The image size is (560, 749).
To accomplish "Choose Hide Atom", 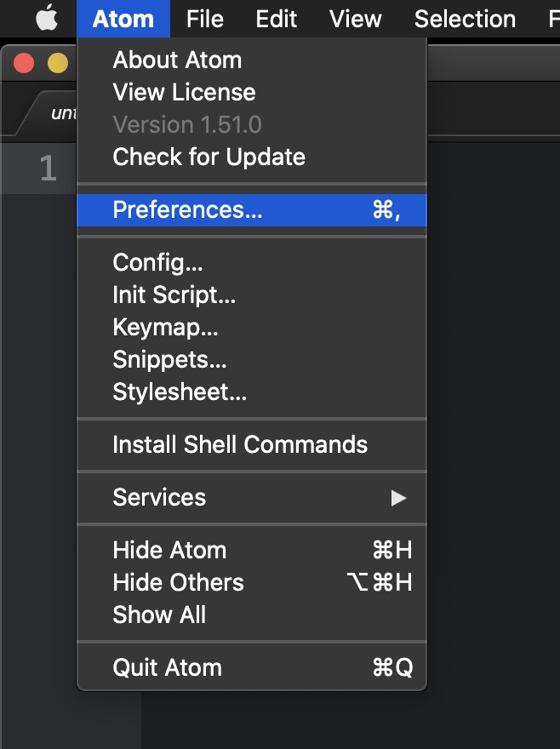I will [169, 550].
